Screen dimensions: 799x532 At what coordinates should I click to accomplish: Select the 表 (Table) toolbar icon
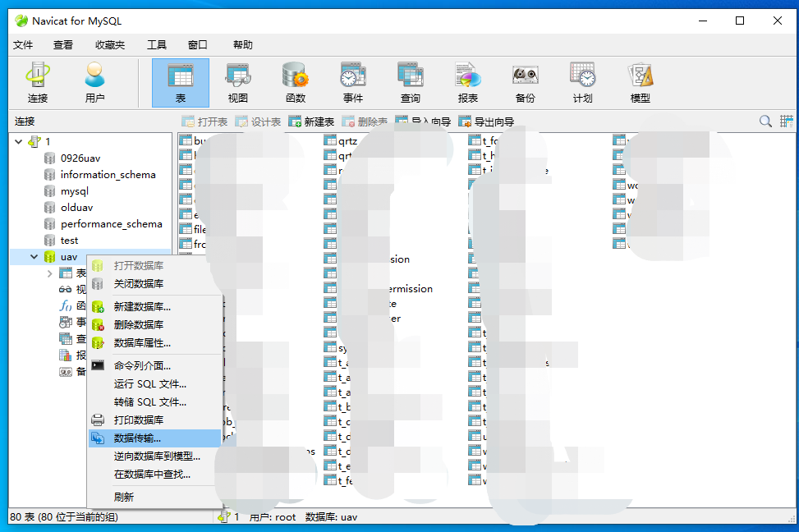coord(181,83)
